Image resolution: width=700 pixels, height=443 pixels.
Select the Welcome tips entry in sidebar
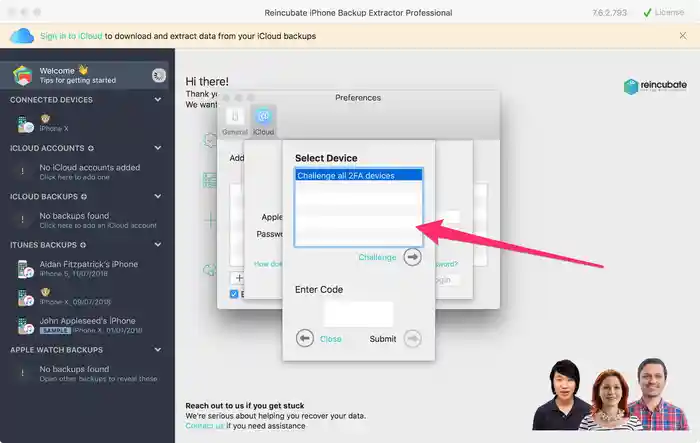[84, 75]
